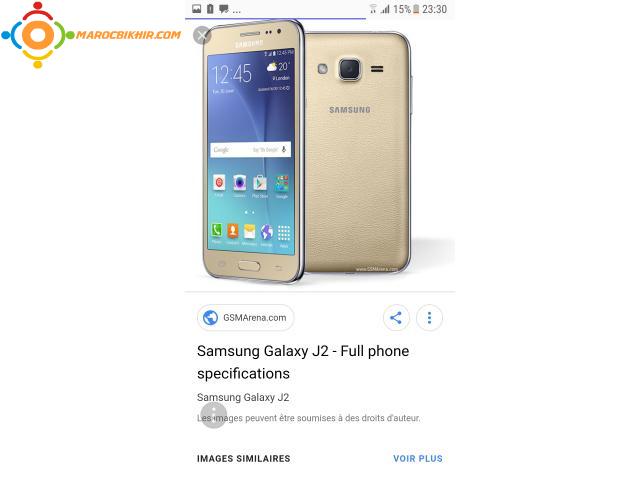
Task: Tap the chat message notification icon
Action: pyautogui.click(x=224, y=9)
